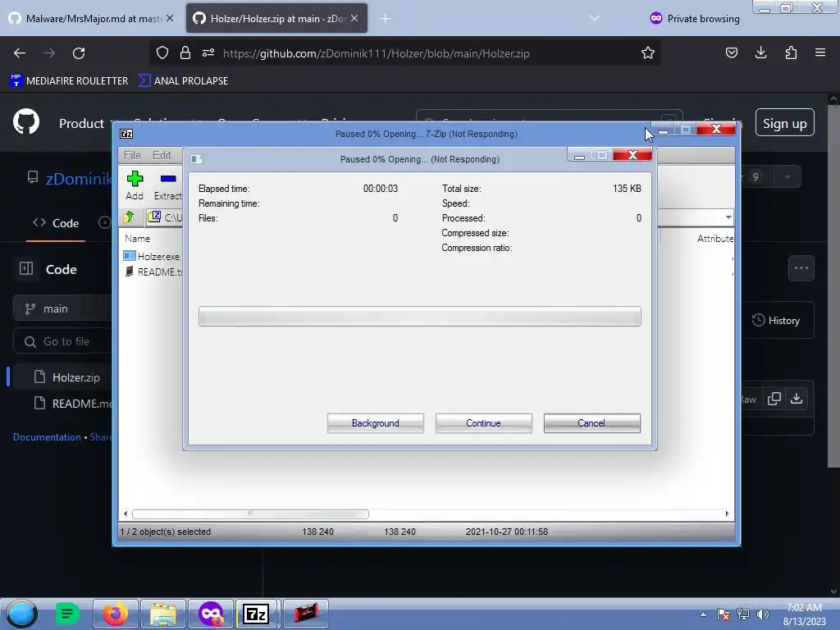840x630 pixels.
Task: Click the Sign up button on GitHub
Action: point(785,123)
